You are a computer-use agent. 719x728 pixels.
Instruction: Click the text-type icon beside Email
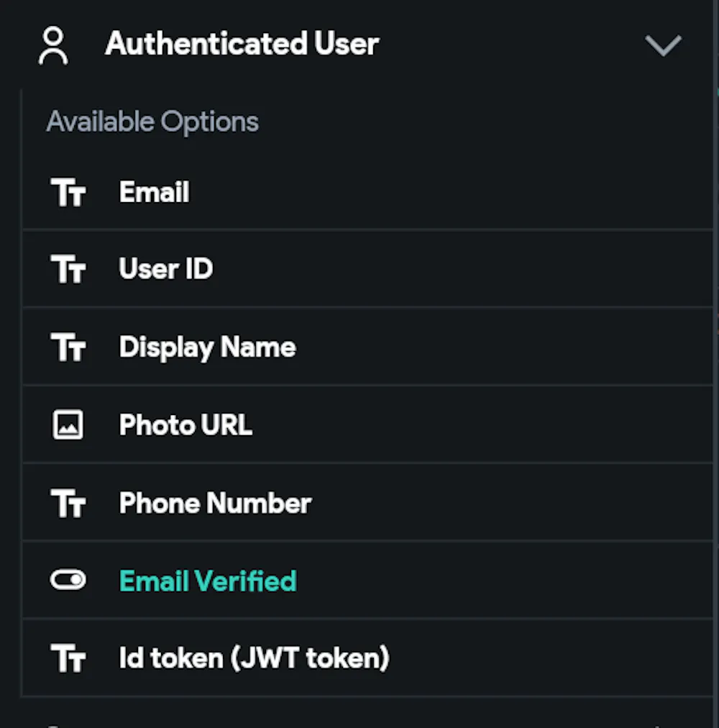click(68, 193)
